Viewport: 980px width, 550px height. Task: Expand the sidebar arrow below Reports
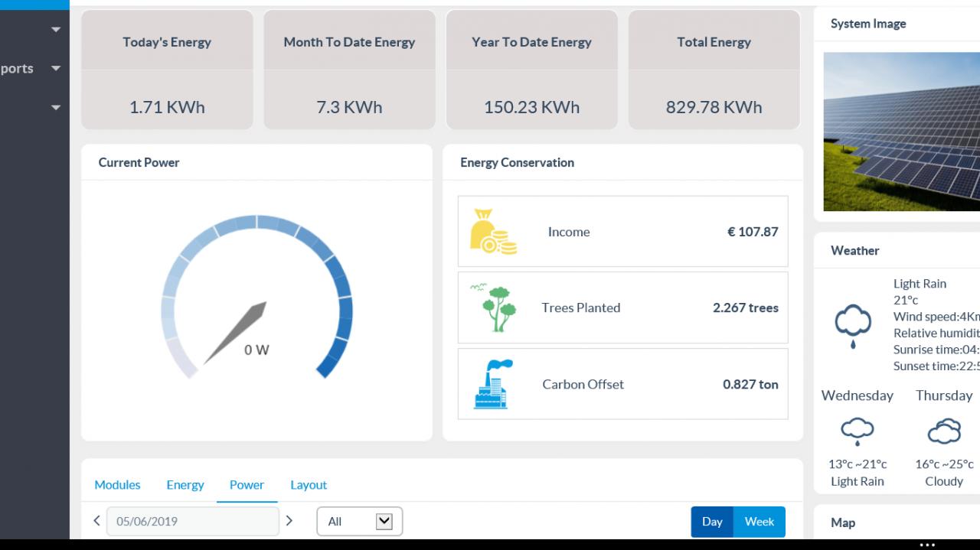pyautogui.click(x=56, y=108)
